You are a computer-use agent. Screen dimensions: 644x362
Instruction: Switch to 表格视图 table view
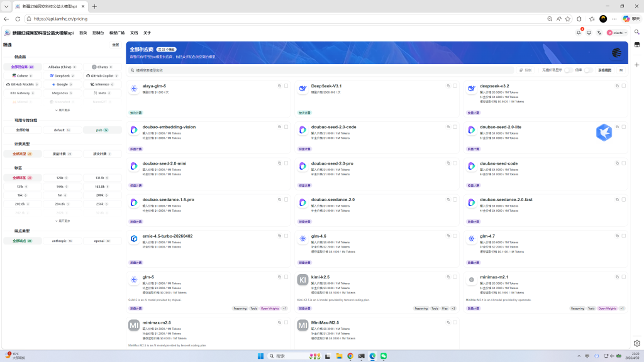604,70
